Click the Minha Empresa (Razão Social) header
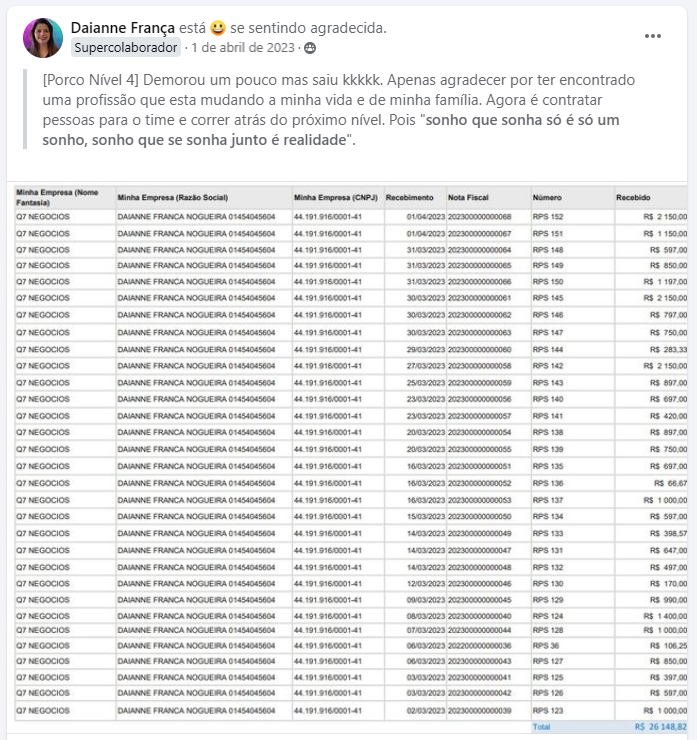697x740 pixels. pos(173,198)
